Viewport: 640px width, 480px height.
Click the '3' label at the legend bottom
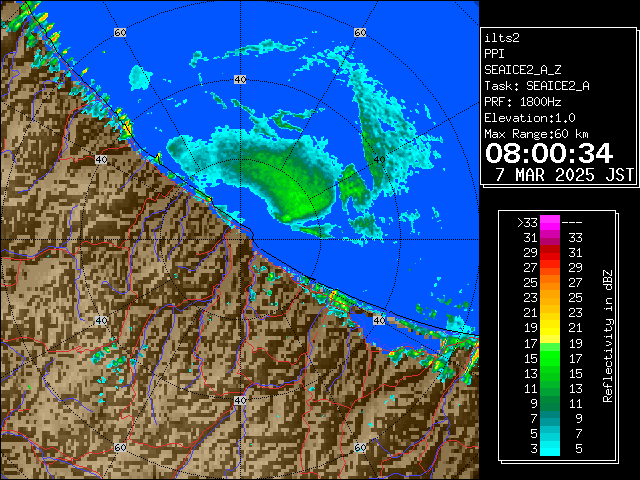[534, 449]
